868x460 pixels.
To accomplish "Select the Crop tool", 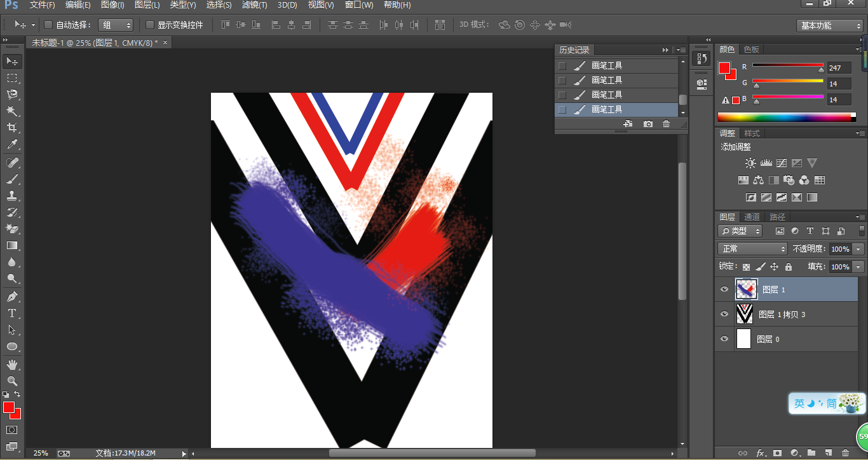I will click(12, 128).
